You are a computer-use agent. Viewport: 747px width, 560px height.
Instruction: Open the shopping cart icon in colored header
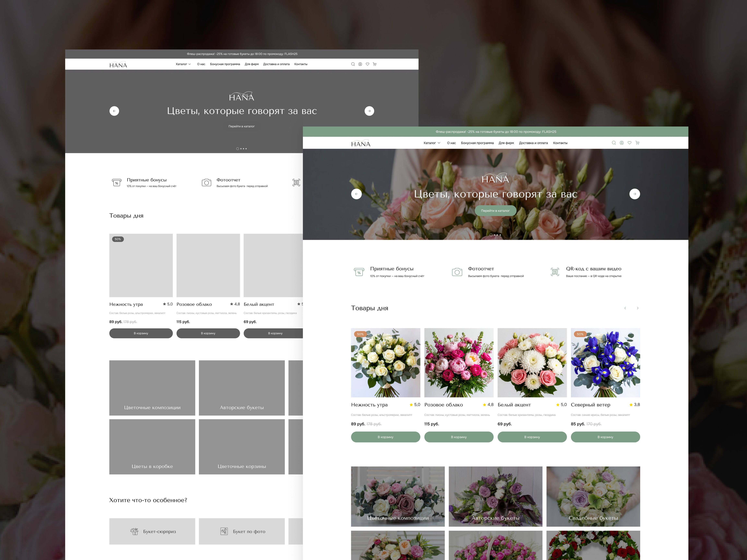(637, 143)
